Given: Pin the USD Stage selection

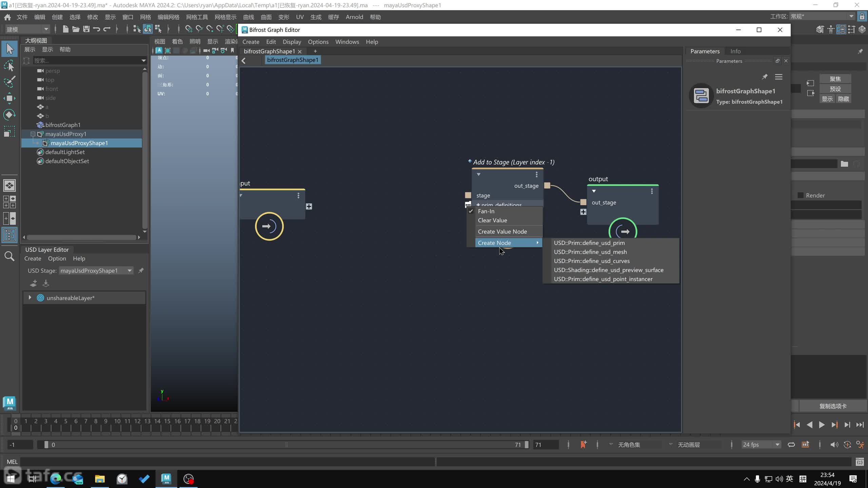Looking at the screenshot, I should (x=141, y=270).
